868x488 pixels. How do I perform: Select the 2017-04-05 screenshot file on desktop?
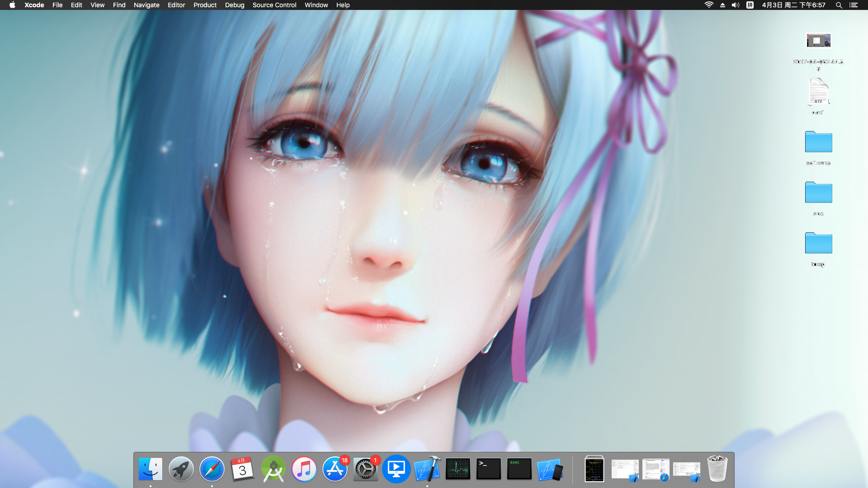(x=818, y=42)
